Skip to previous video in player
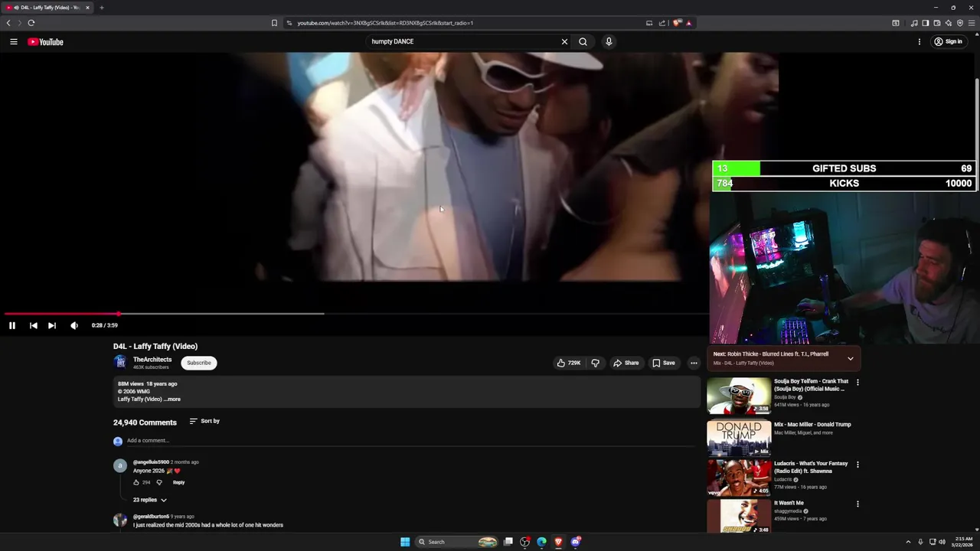The image size is (980, 551). pos(34,325)
